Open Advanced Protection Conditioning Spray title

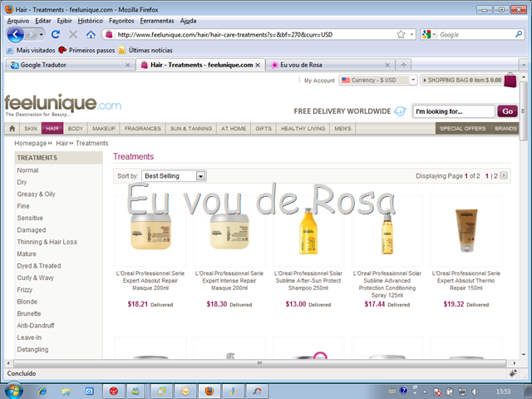point(387,284)
